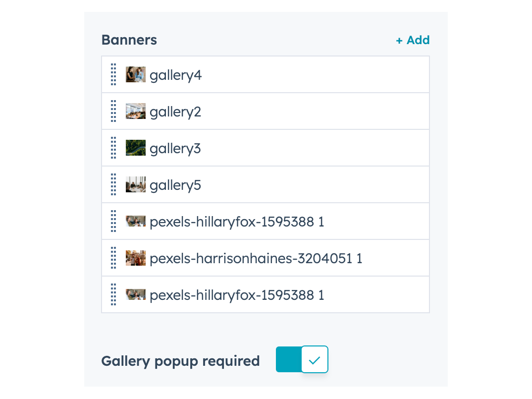Viewport: 532px width, 399px height.
Task: Click + Add to add a banner
Action: click(413, 40)
